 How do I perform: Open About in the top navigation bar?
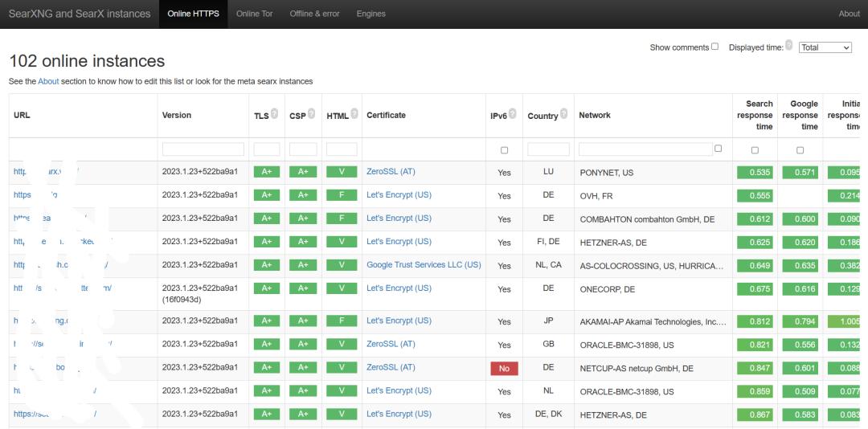pos(849,14)
